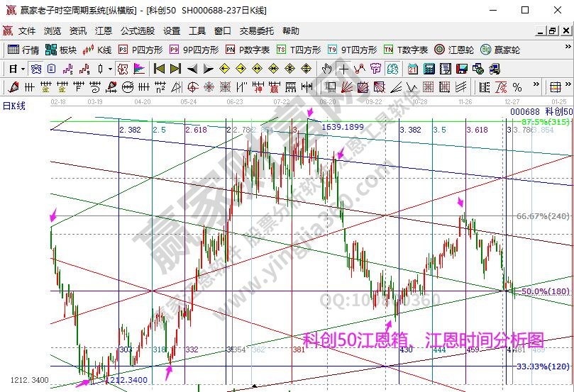The height and width of the screenshot is (392, 574).
Task: Open the 9P四方形 tool
Action: (x=195, y=50)
